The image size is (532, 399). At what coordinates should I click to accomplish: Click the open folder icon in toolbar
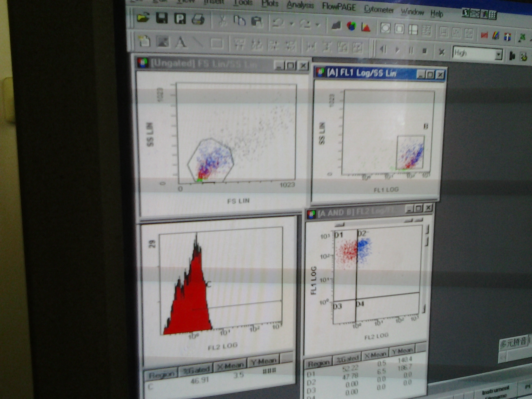(x=143, y=18)
